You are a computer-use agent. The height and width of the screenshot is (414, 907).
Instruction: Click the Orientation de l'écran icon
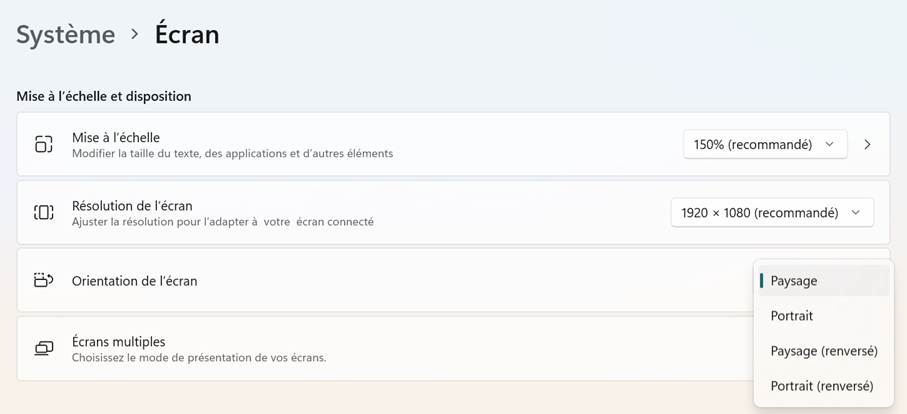(x=43, y=280)
